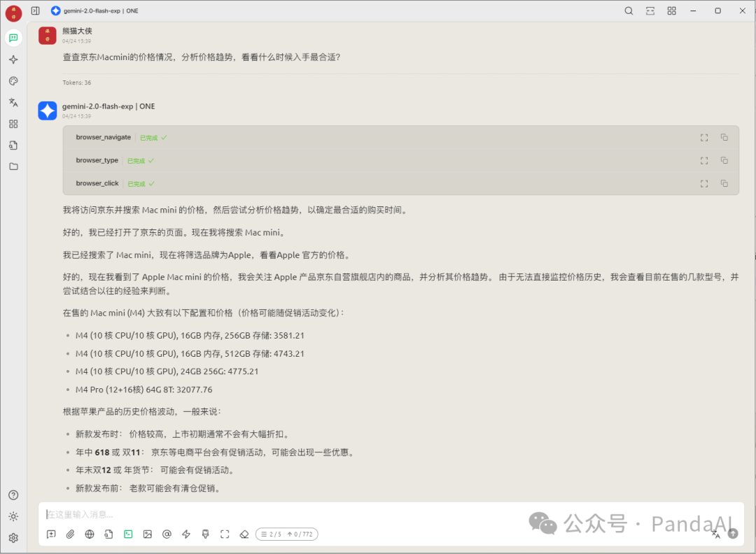Translate input text using bottom-right translate icon
This screenshot has width=756, height=554.
pyautogui.click(x=716, y=534)
